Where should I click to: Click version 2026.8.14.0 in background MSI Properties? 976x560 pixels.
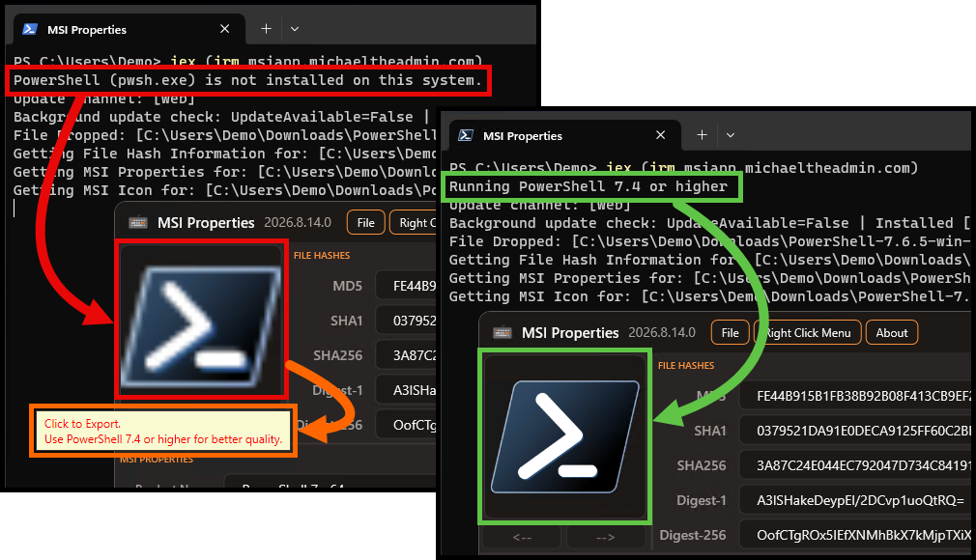click(x=298, y=222)
